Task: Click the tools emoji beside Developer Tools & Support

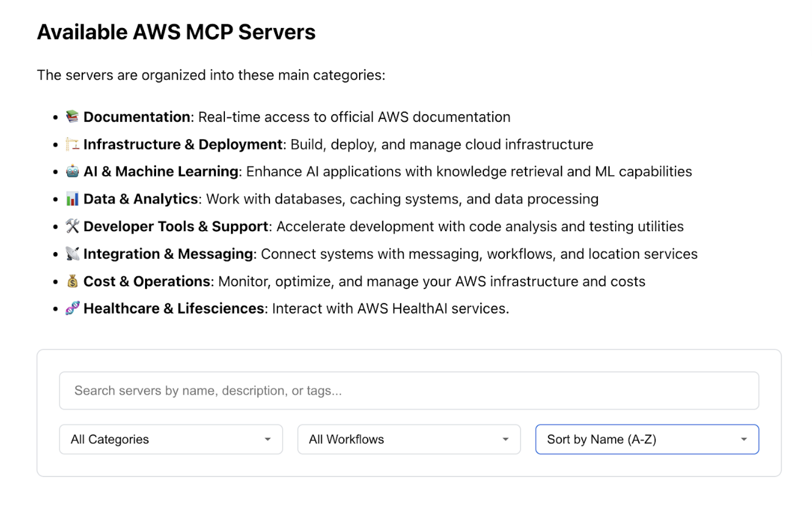Action: 73,226
